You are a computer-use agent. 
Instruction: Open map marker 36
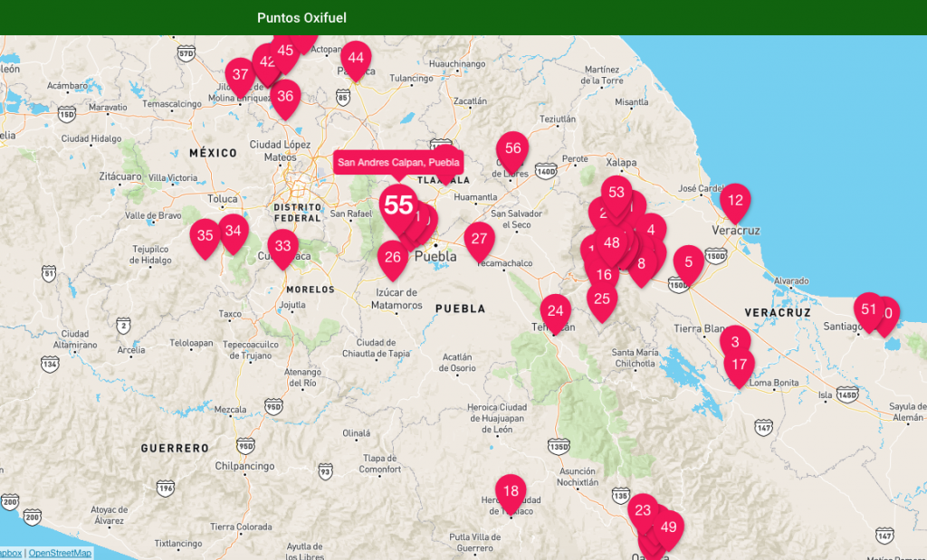click(285, 99)
